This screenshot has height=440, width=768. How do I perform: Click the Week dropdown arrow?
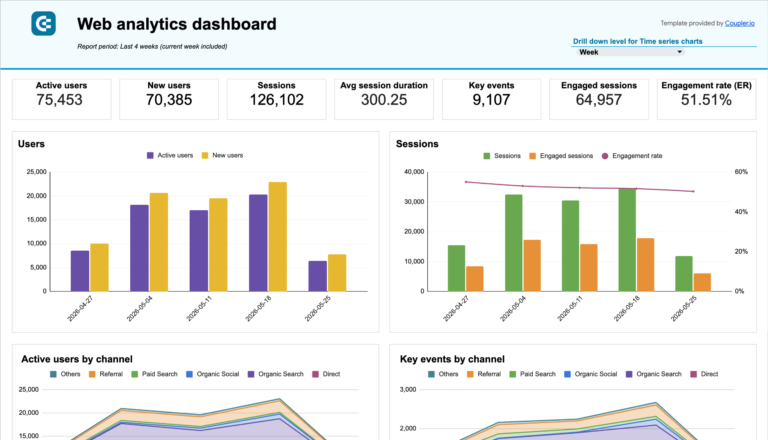pyautogui.click(x=679, y=52)
